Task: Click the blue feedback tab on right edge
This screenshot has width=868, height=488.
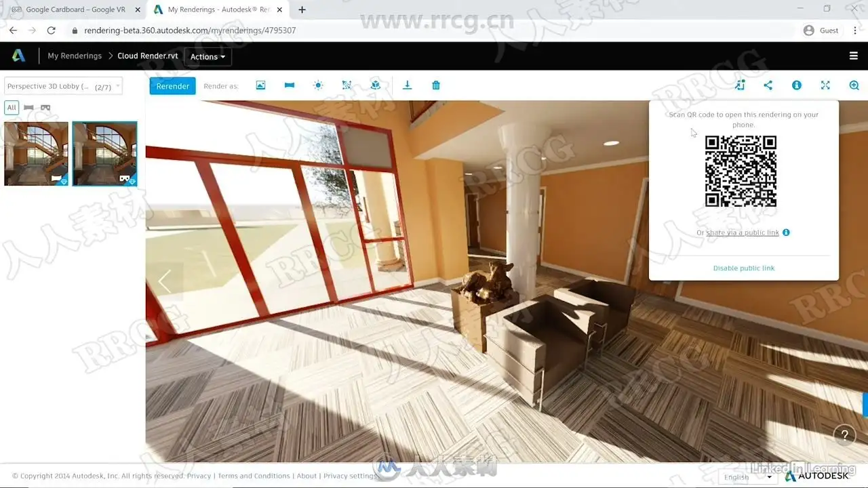Action: coord(865,405)
